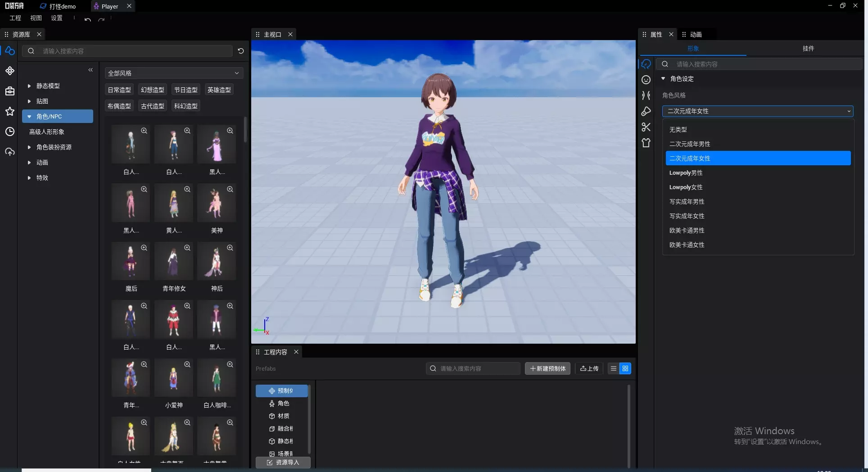Expand the 贴图 tree node
This screenshot has width=868, height=472.
[29, 101]
